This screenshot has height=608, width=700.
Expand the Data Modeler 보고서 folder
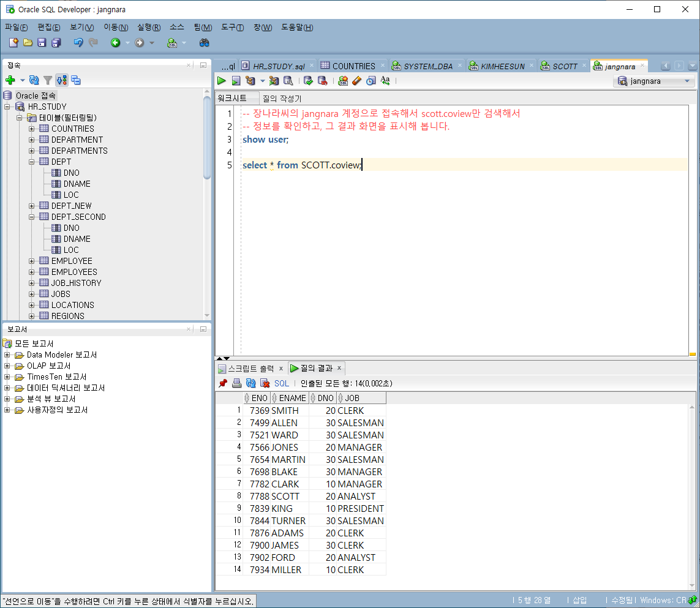tap(7, 355)
